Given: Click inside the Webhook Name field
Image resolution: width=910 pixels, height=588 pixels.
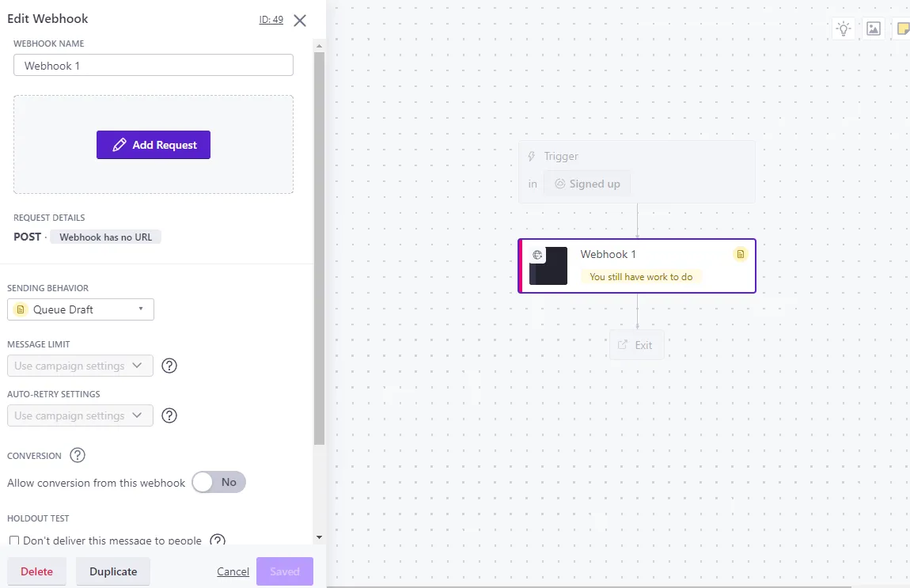Looking at the screenshot, I should pyautogui.click(x=154, y=66).
